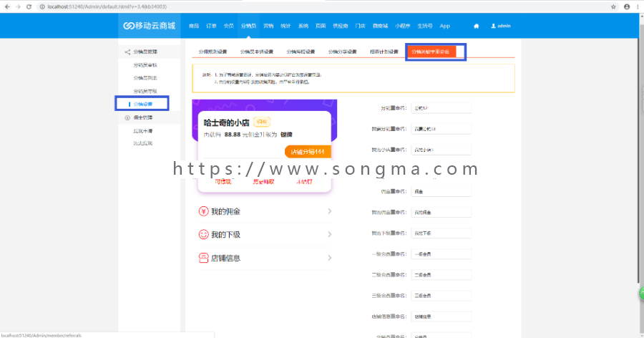
Task: Open the last link under 佣金管理
Action: click(142, 143)
